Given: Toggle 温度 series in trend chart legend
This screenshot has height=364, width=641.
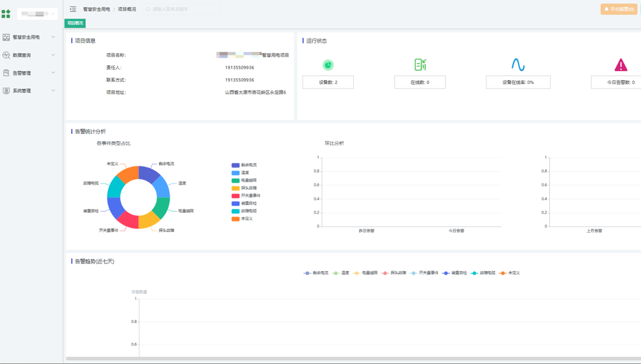Looking at the screenshot, I should coord(341,273).
